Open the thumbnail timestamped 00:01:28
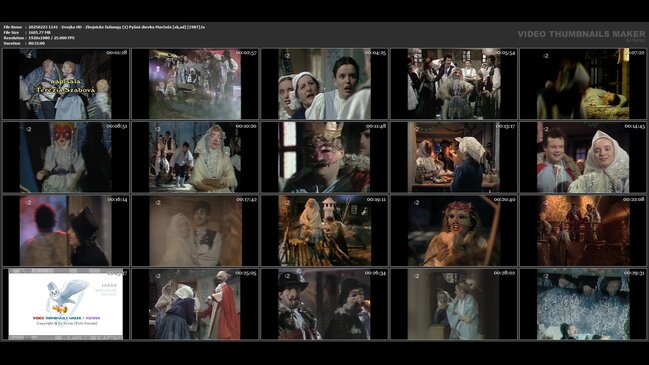649x365 pixels. coord(66,84)
